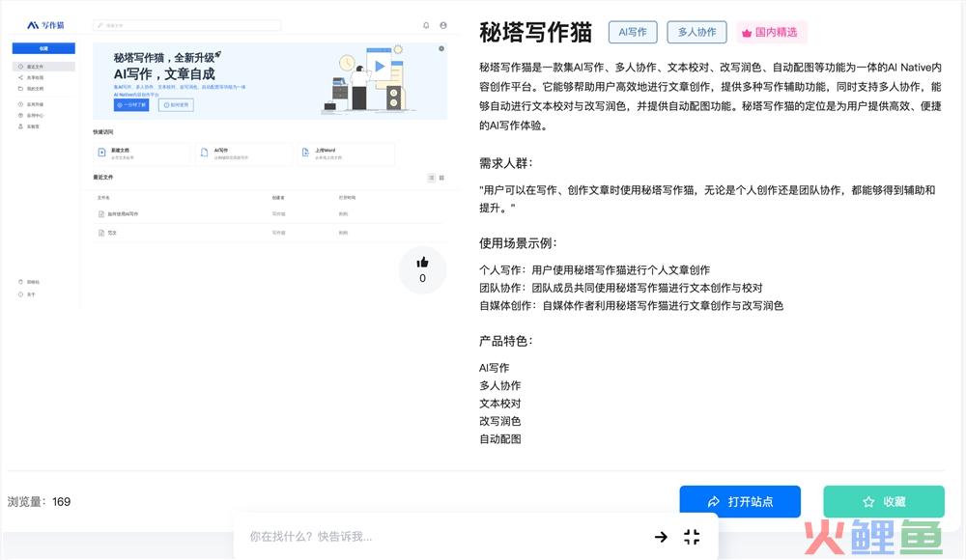Click the 上传Word quick access card
Image resolution: width=966 pixels, height=560 pixels.
(x=345, y=154)
